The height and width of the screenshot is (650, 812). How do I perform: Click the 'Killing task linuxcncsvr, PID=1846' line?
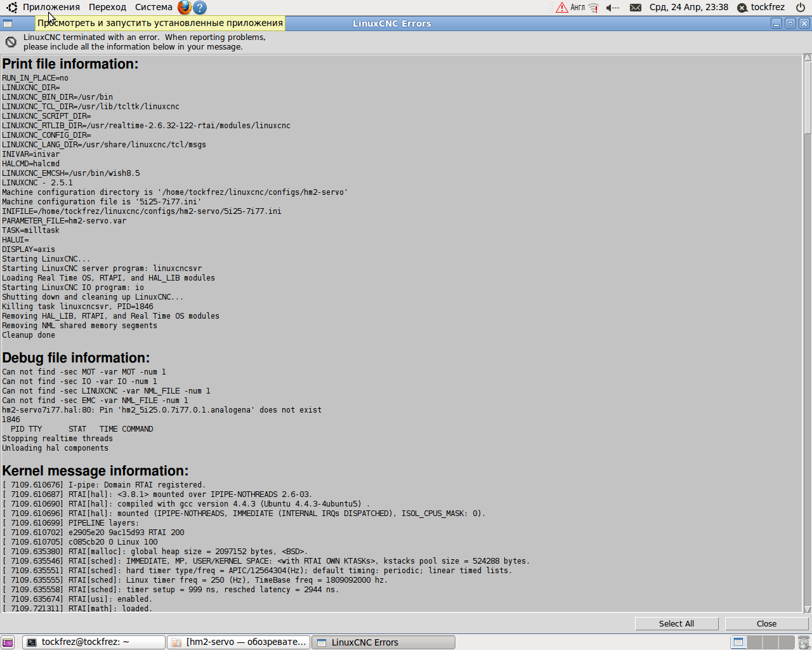(77, 307)
